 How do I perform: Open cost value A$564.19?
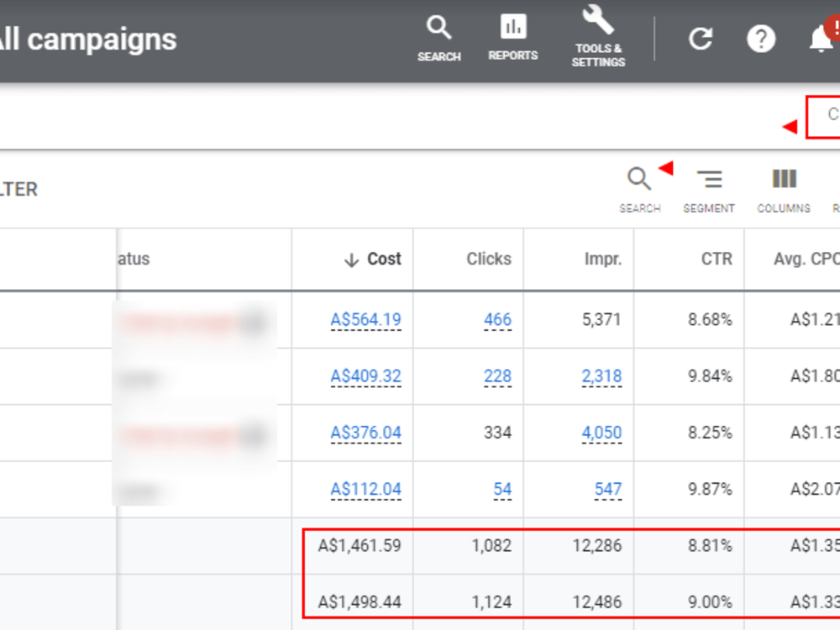tap(366, 320)
